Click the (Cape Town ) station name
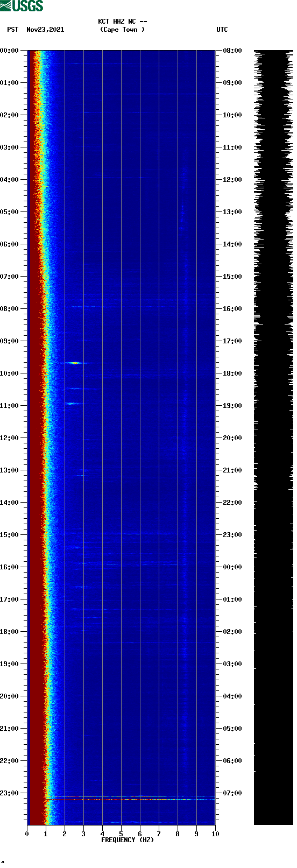Image resolution: width=297 pixels, height=868 pixels. tap(123, 30)
